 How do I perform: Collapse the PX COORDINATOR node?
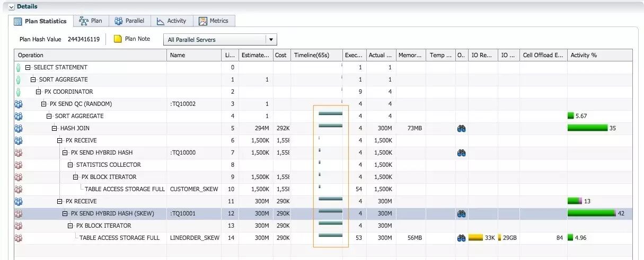pos(38,92)
